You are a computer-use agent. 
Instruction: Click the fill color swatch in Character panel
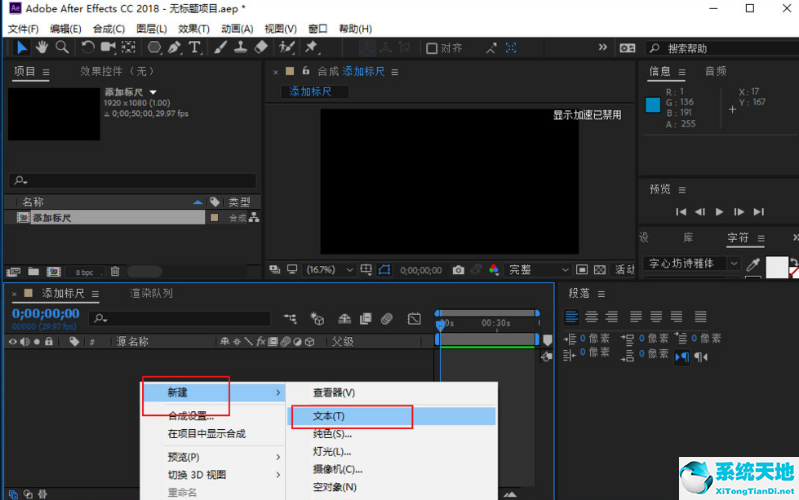(777, 268)
